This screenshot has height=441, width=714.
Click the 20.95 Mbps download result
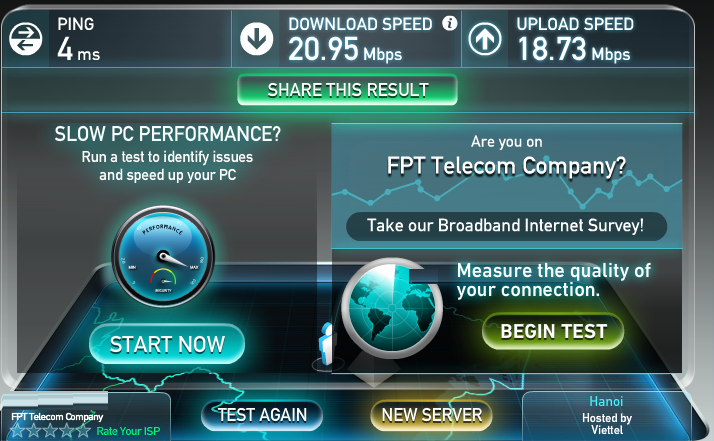pos(345,49)
